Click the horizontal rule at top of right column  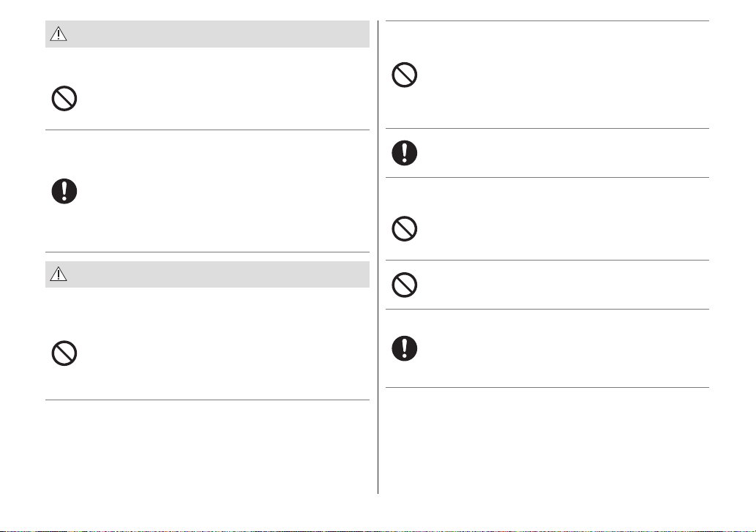pyautogui.click(x=547, y=20)
